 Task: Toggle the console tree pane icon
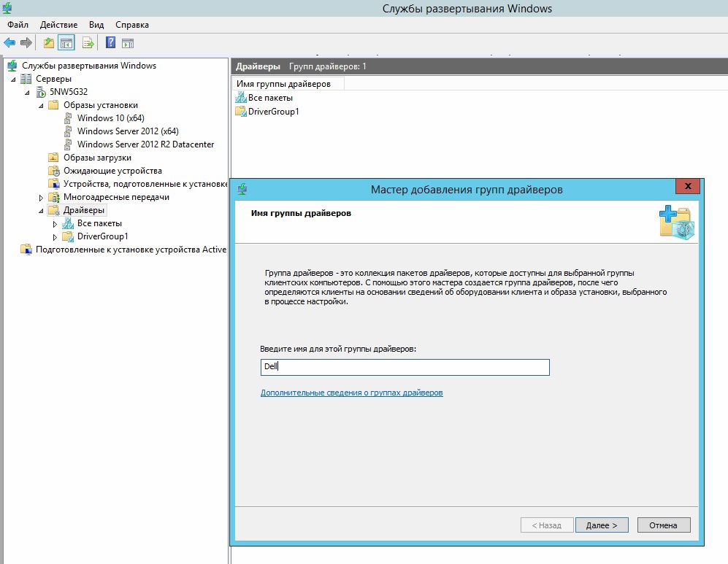65,42
